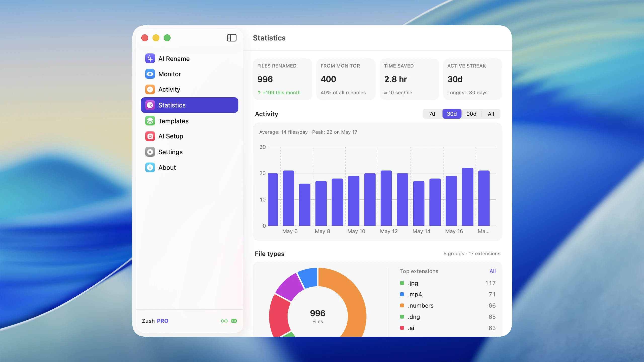Screen dimensions: 644x362
Task: Click the orange .numbers color swatch
Action: click(402, 306)
